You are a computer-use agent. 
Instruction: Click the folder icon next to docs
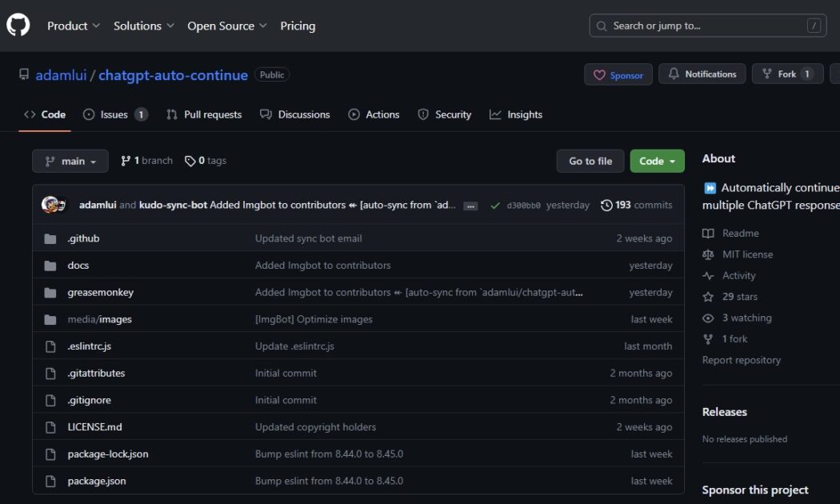[50, 265]
